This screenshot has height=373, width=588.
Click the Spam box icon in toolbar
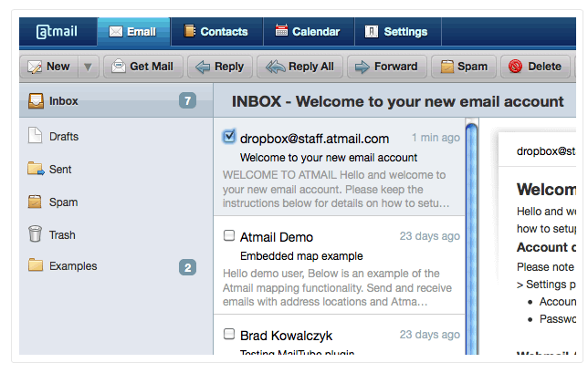(447, 67)
